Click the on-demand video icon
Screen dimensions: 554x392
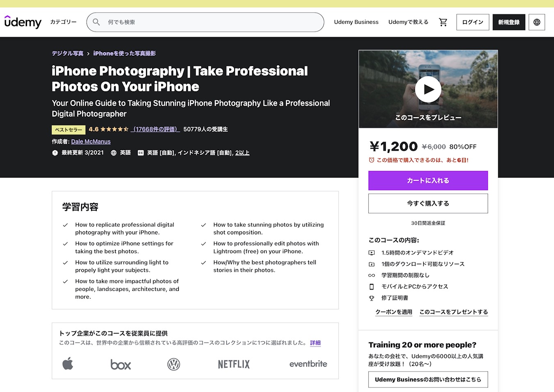[372, 253]
